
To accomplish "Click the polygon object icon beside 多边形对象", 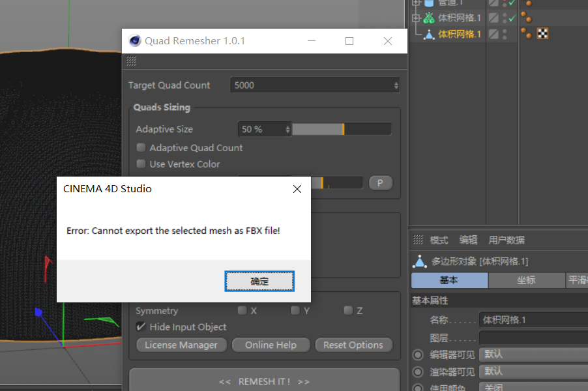I will [x=420, y=261].
